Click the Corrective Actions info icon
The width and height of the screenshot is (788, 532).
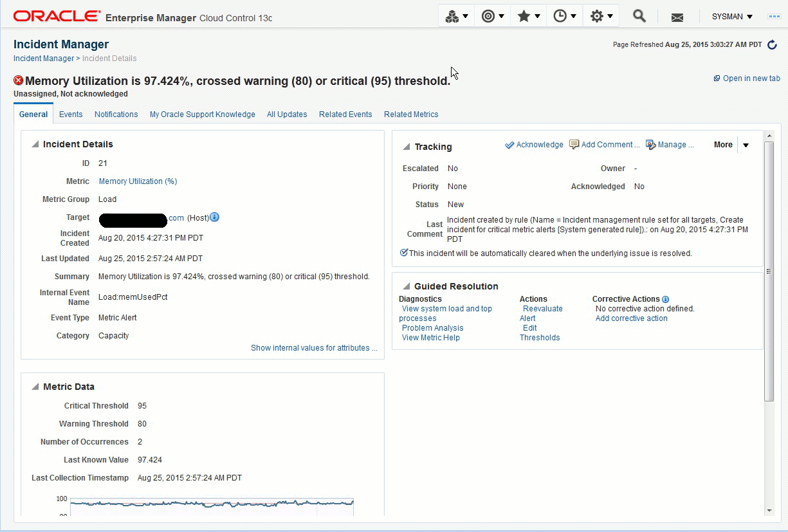point(665,299)
